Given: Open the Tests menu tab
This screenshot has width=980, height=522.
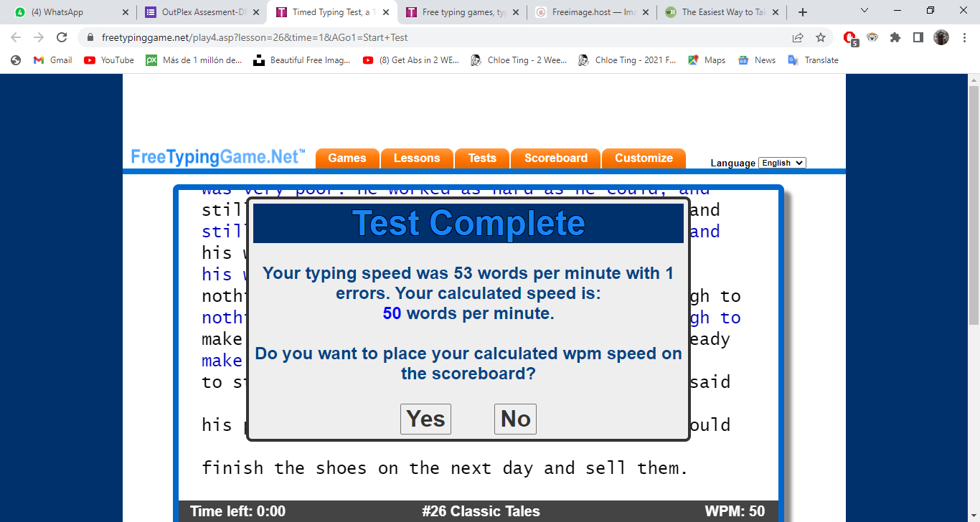Looking at the screenshot, I should click(482, 158).
